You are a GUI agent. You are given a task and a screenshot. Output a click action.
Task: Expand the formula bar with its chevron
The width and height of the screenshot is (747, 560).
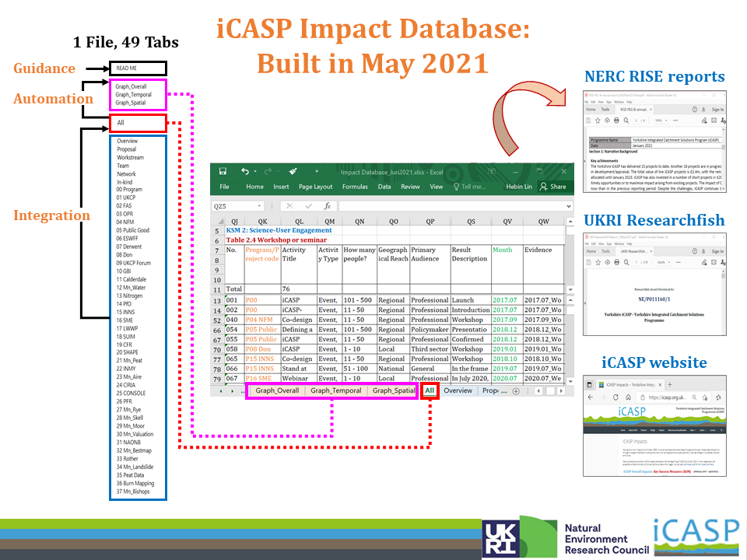pos(568,206)
